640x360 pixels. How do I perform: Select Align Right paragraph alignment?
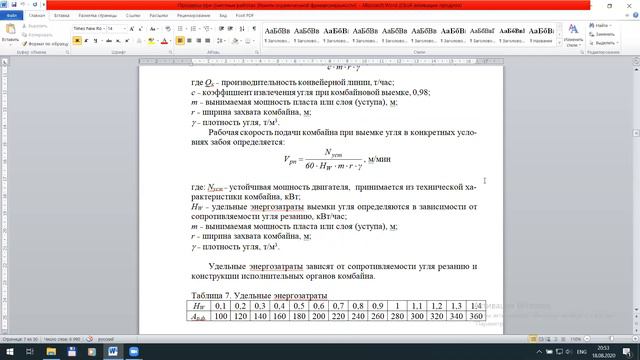(199, 41)
